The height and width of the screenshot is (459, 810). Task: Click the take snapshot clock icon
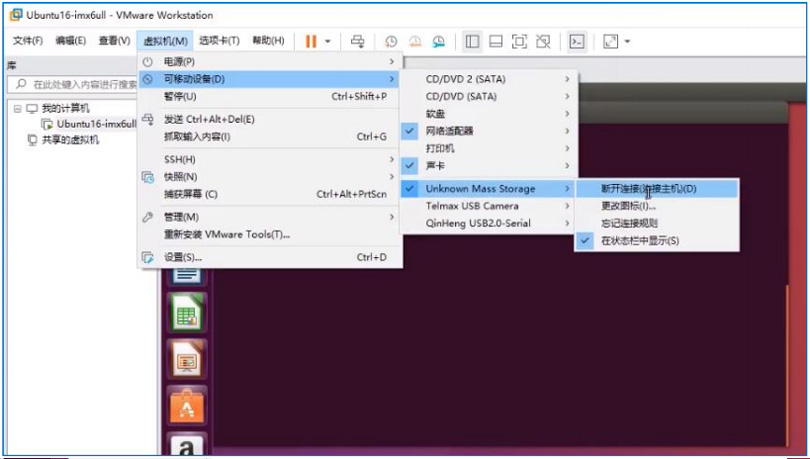pos(391,41)
